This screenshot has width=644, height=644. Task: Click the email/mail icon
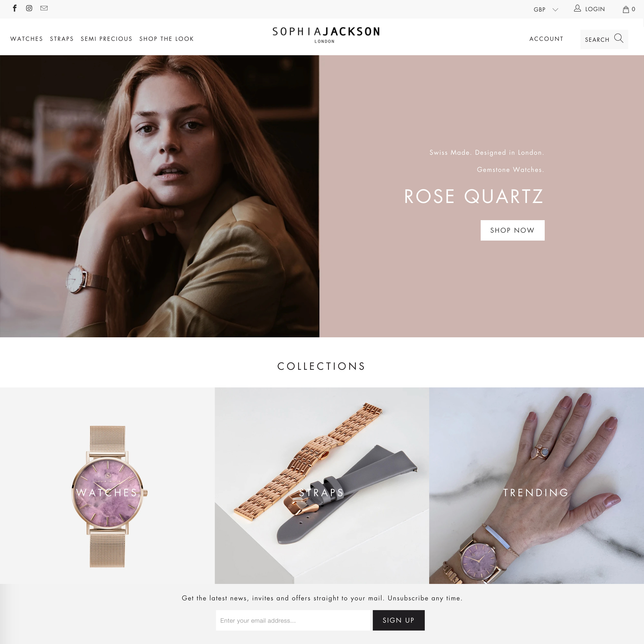click(x=43, y=8)
